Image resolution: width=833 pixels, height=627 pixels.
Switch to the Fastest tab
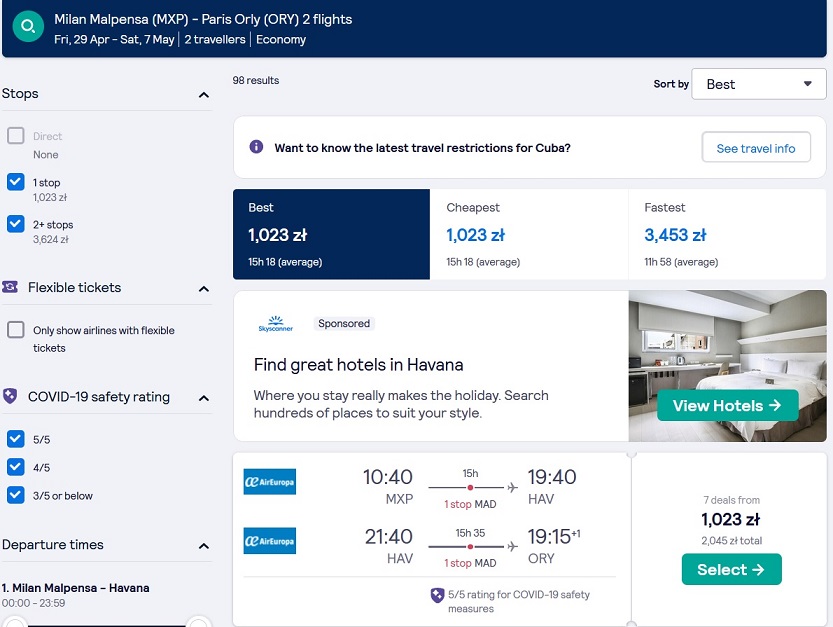click(x=727, y=234)
